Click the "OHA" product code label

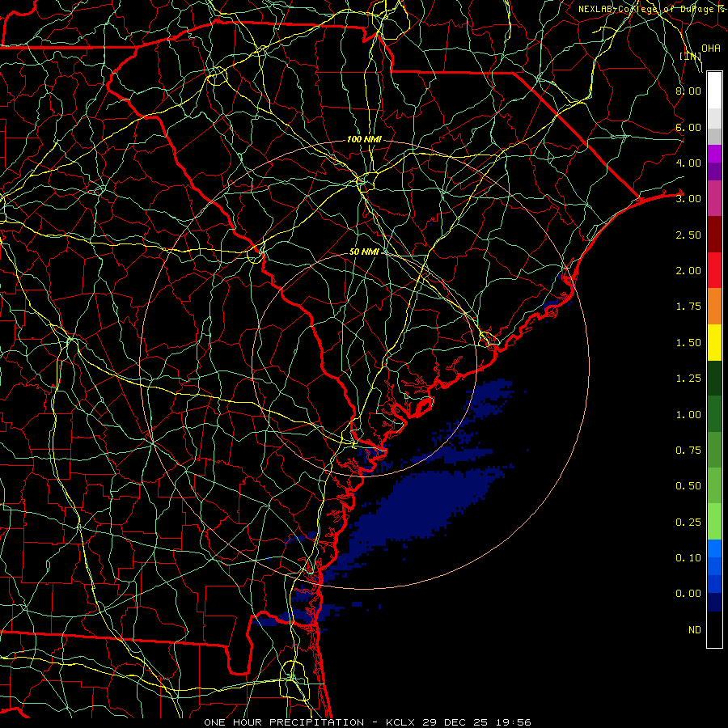tap(711, 48)
